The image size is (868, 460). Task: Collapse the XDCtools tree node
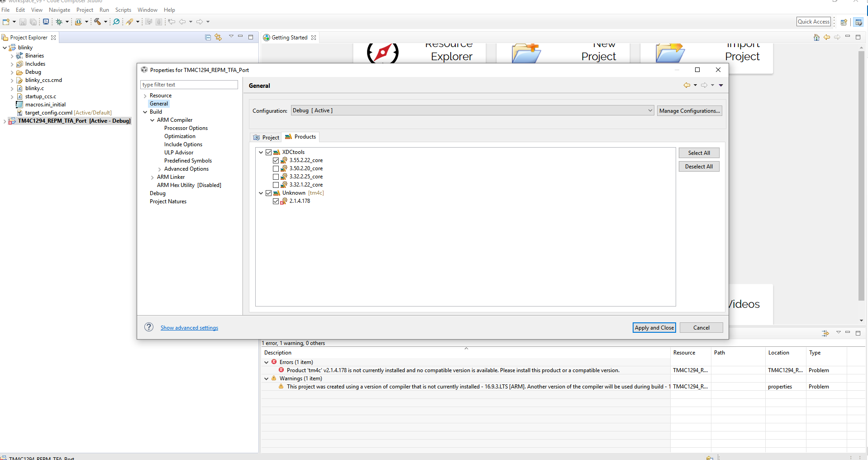(261, 153)
